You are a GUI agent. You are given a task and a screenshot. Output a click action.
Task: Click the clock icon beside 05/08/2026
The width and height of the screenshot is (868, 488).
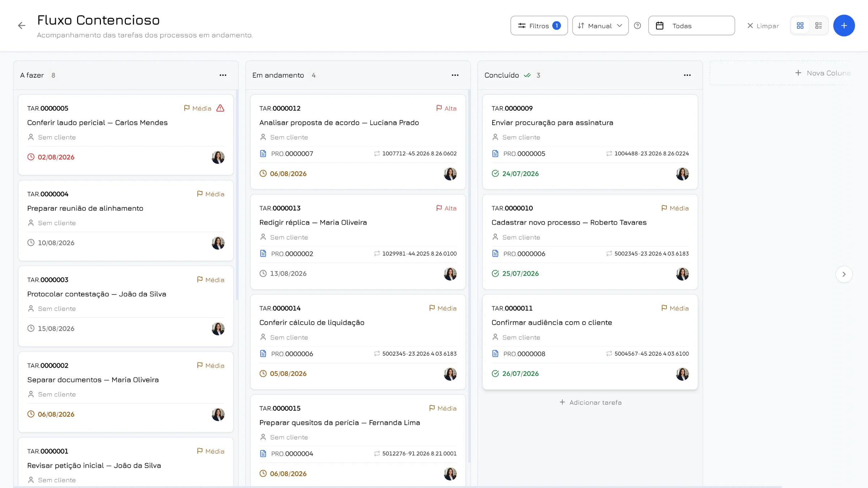(263, 373)
